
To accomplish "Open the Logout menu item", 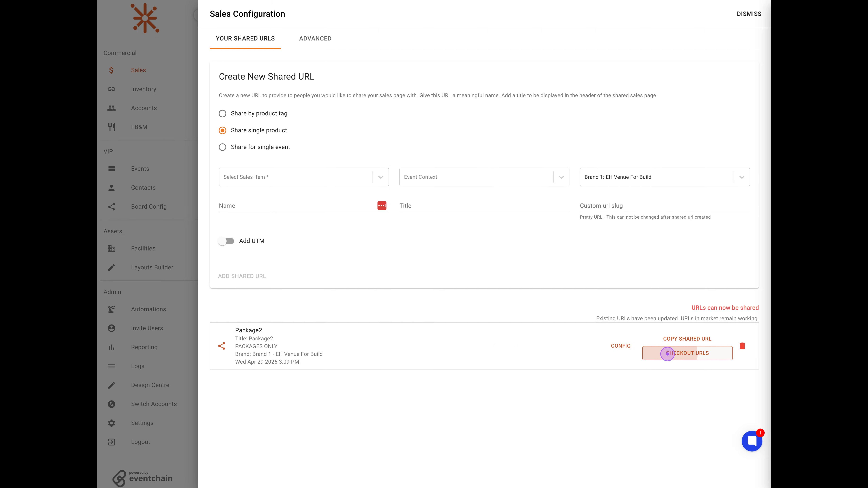I will [141, 442].
